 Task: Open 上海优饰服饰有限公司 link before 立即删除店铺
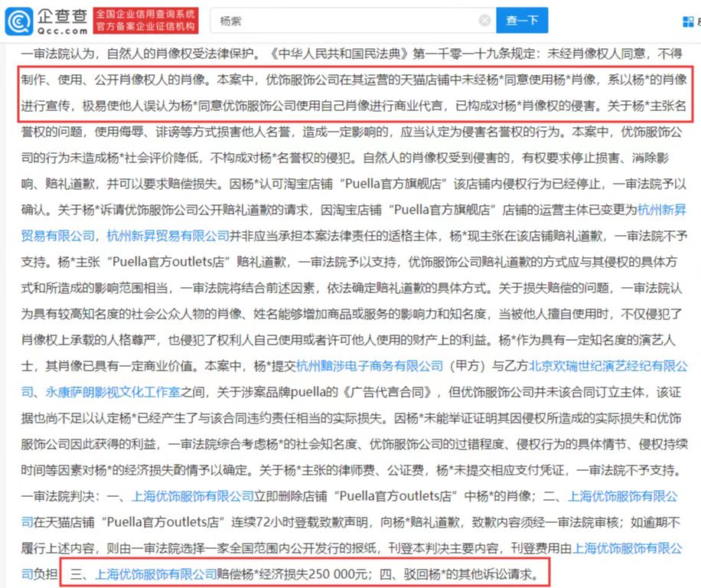(193, 496)
